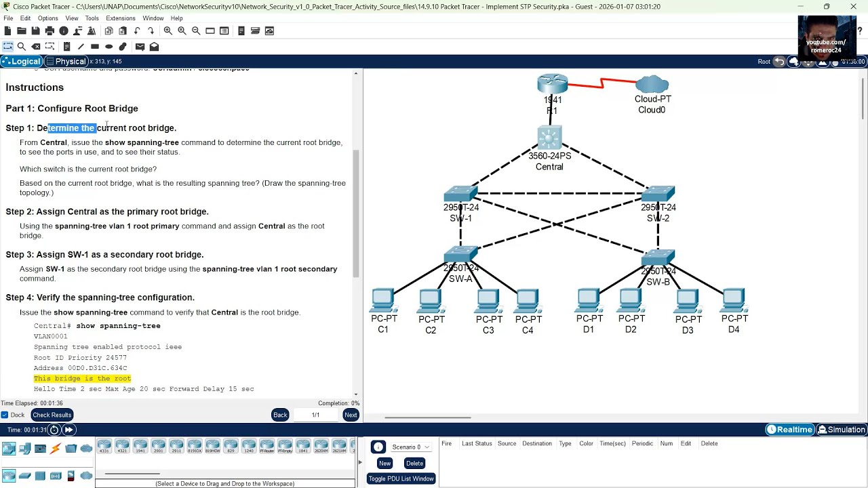The width and height of the screenshot is (868, 488).
Task: Open the Extensions menu
Action: click(x=121, y=18)
